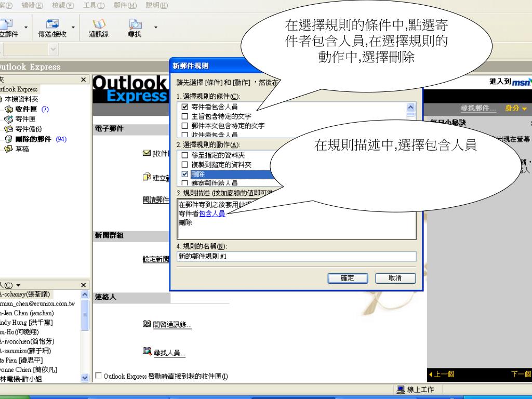532x399 pixels.
Task: Open the contacts pane dropdown arrow
Action: click(18, 285)
